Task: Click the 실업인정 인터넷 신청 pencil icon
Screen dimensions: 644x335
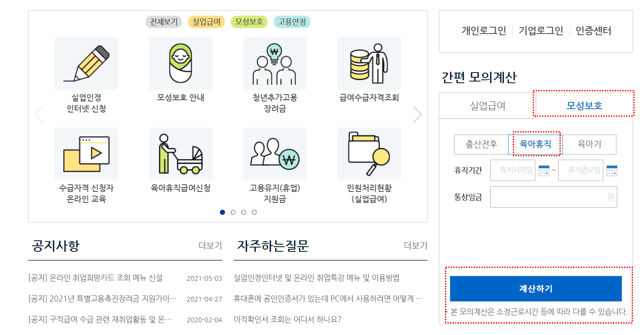Action: [x=86, y=63]
